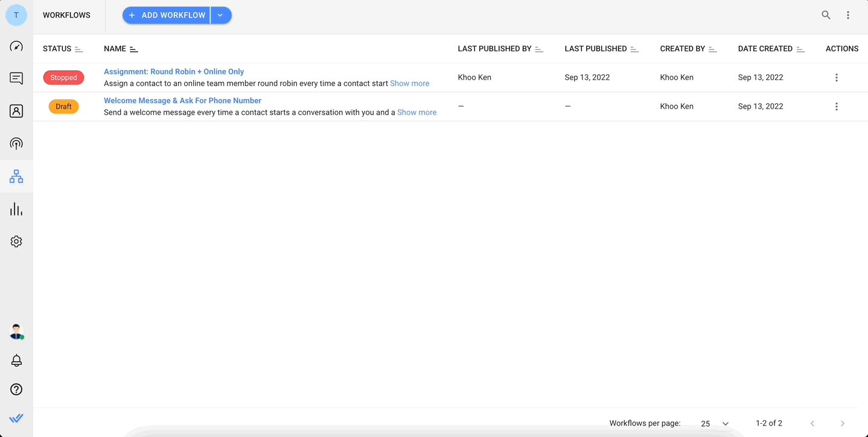Open actions menu for Assignment Round Robin workflow

point(836,77)
